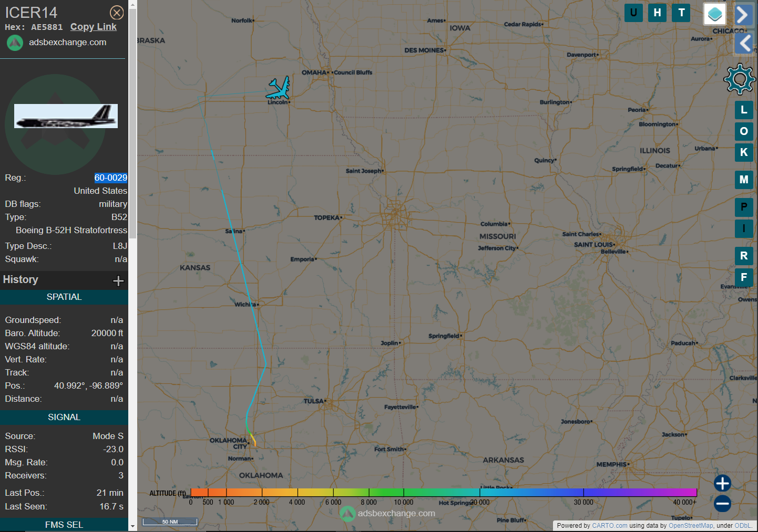758x532 pixels.
Task: Click the left chevron arrow button
Action: click(x=744, y=43)
